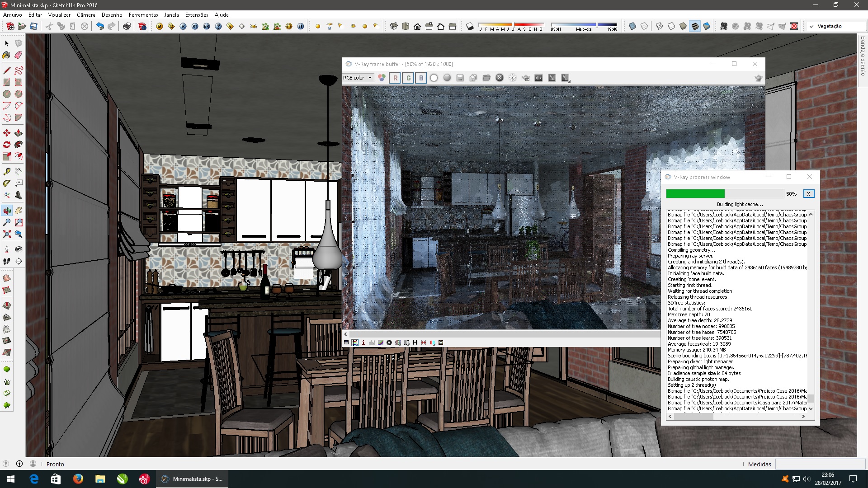Cancel render with progress X button
Image resolution: width=868 pixels, height=488 pixels.
point(808,194)
